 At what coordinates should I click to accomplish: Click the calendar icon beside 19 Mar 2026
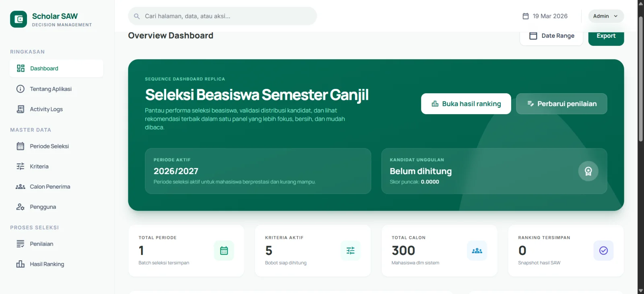pyautogui.click(x=526, y=16)
